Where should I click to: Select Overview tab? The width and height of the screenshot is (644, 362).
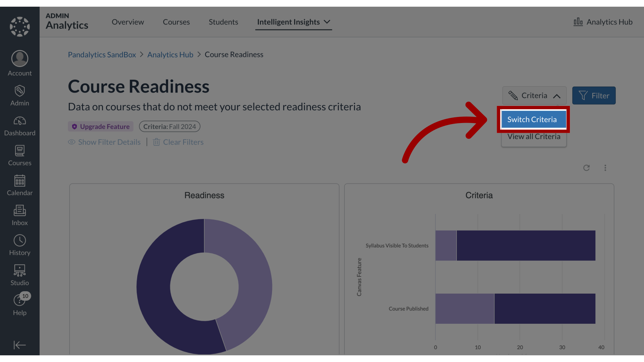click(128, 21)
